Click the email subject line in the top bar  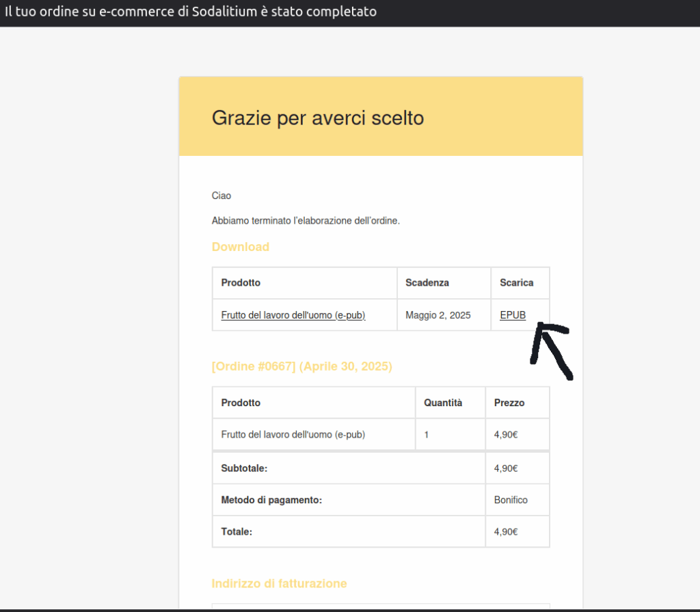click(x=191, y=12)
